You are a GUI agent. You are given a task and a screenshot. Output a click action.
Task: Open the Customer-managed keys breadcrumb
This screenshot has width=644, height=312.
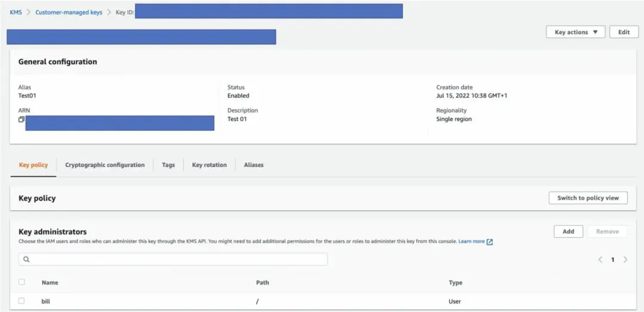69,12
